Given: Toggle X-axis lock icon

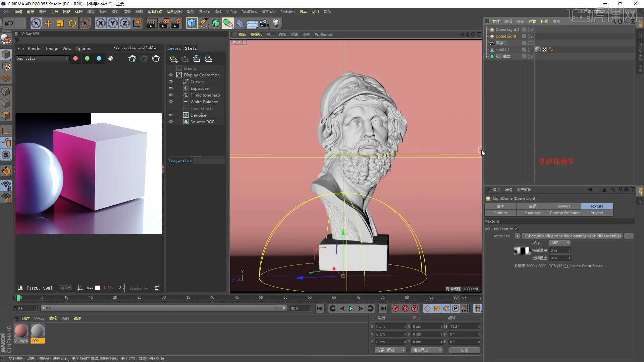Looking at the screenshot, I should click(100, 23).
